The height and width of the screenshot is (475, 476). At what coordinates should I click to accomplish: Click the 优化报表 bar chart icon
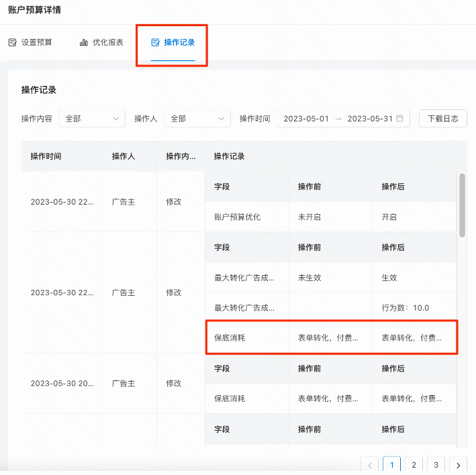click(83, 42)
